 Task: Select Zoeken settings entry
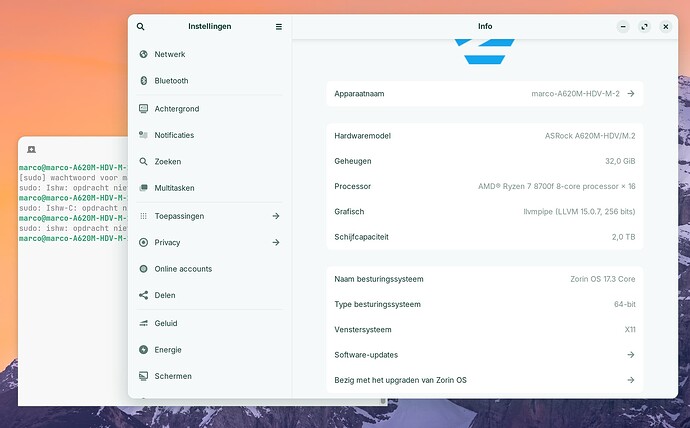click(209, 161)
